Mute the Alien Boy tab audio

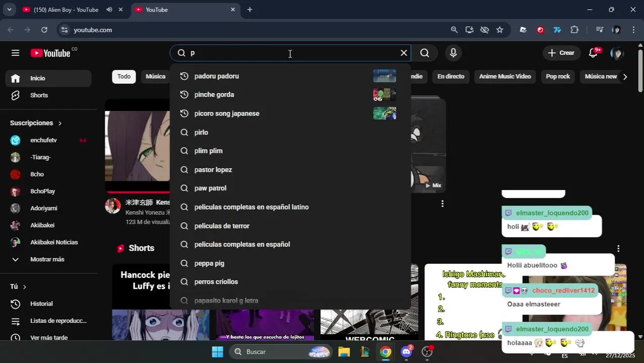pos(109,10)
